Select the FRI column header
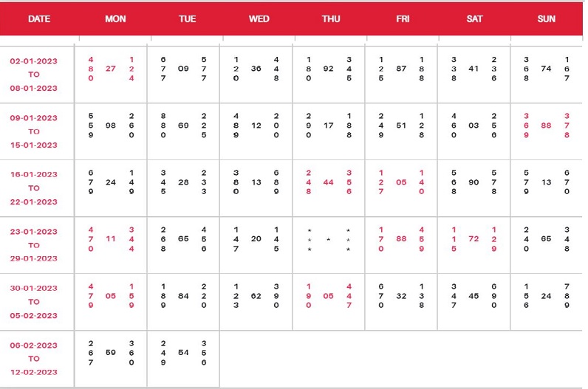Viewport: 588px width, 389px height. 403,19
